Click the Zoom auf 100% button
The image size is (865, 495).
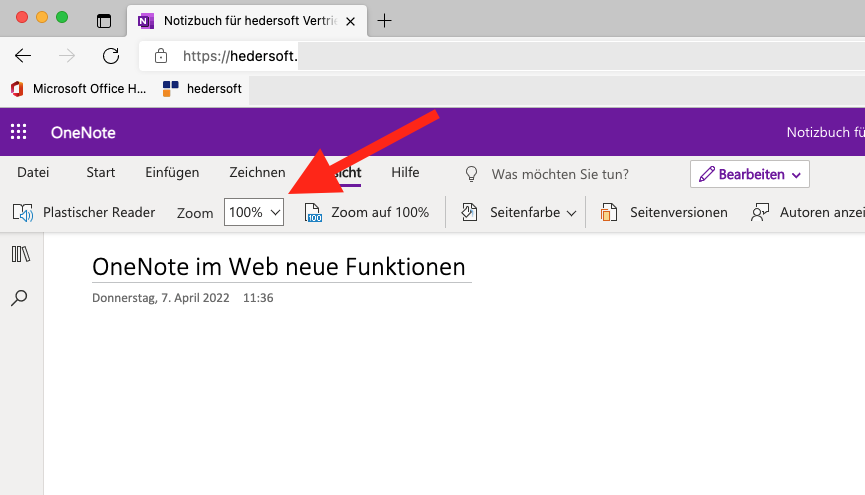click(x=366, y=212)
